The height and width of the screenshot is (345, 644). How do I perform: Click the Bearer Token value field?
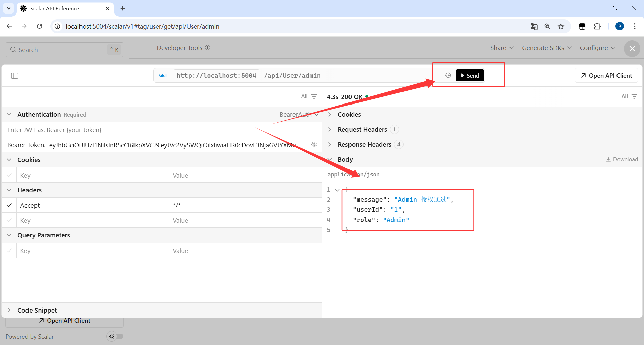click(x=175, y=145)
